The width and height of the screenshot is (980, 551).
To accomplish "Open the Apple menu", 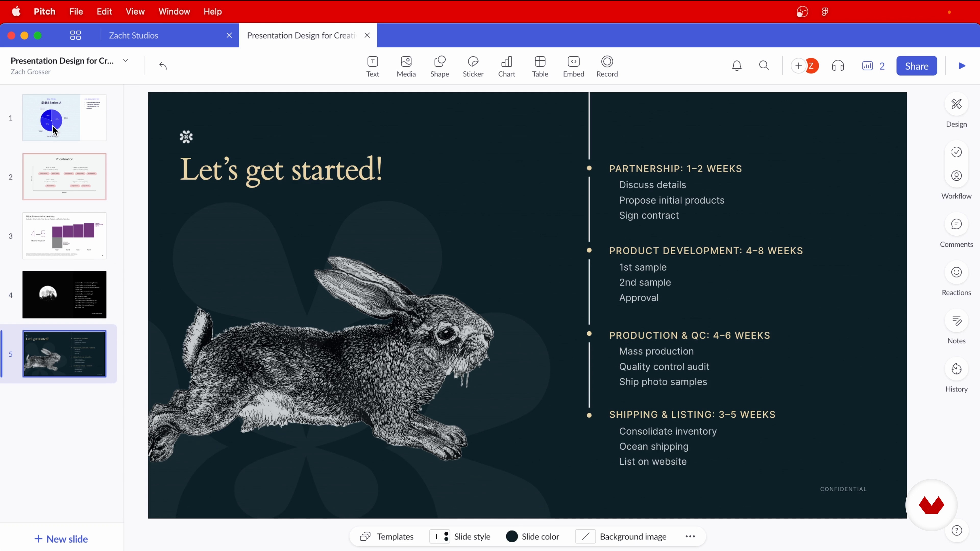I will (16, 11).
